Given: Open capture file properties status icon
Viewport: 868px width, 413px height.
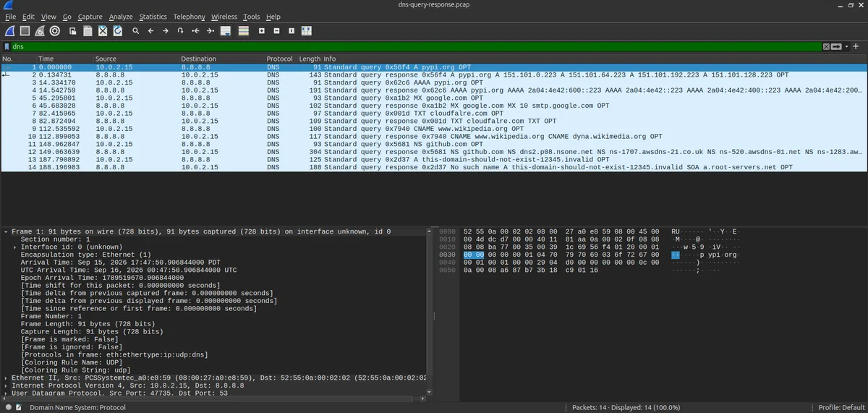Looking at the screenshot, I should (x=20, y=407).
